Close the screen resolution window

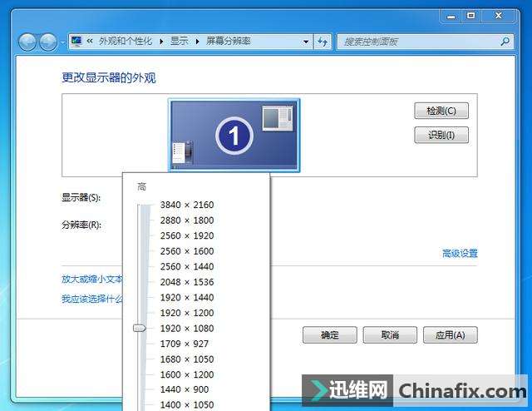pyautogui.click(x=499, y=16)
